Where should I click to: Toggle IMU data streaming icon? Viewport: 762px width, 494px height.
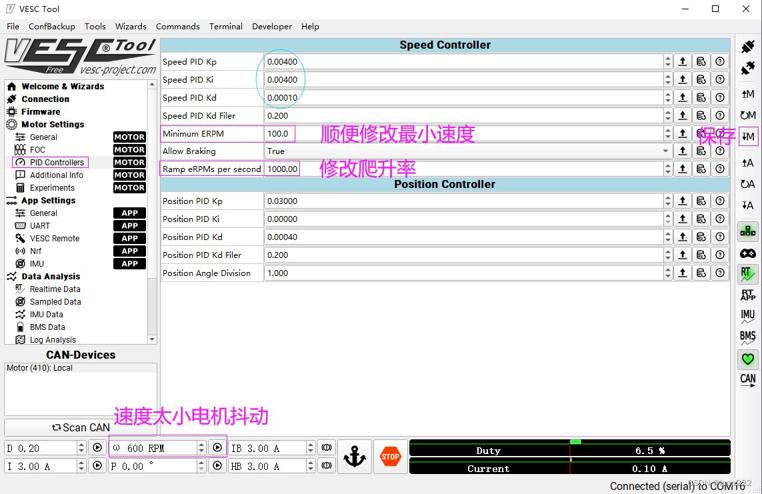[x=747, y=316]
